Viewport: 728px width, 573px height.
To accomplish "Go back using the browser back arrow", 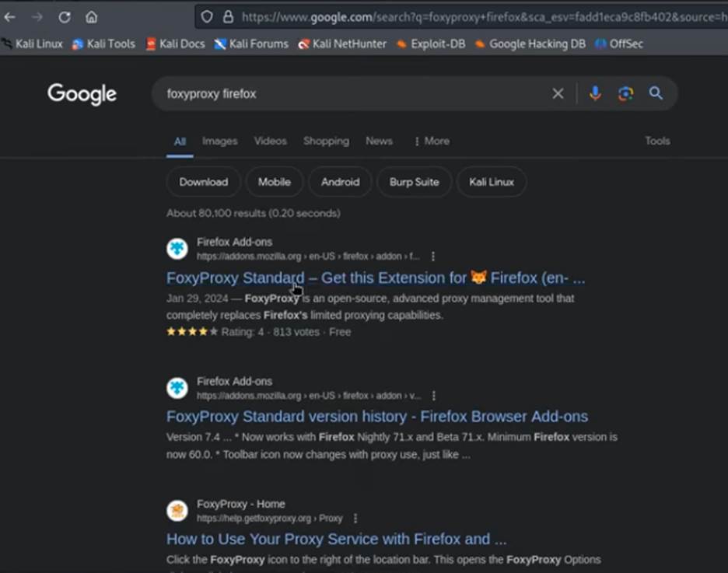I will tap(10, 17).
